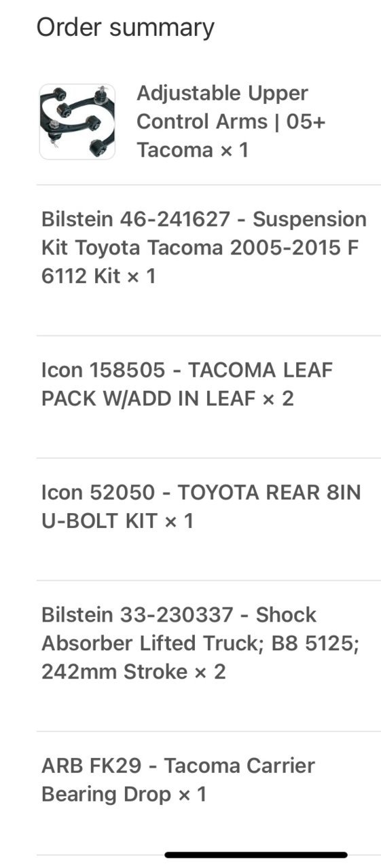Click 'PACK W/ADD IN LEAF × 2' text
Screen dimensions: 381x868
point(168,398)
